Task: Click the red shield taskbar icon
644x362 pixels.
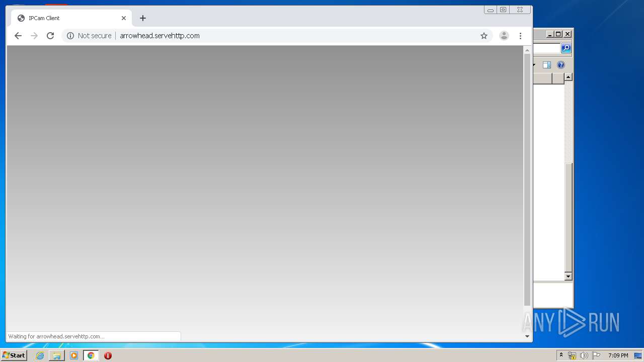Action: [108, 355]
